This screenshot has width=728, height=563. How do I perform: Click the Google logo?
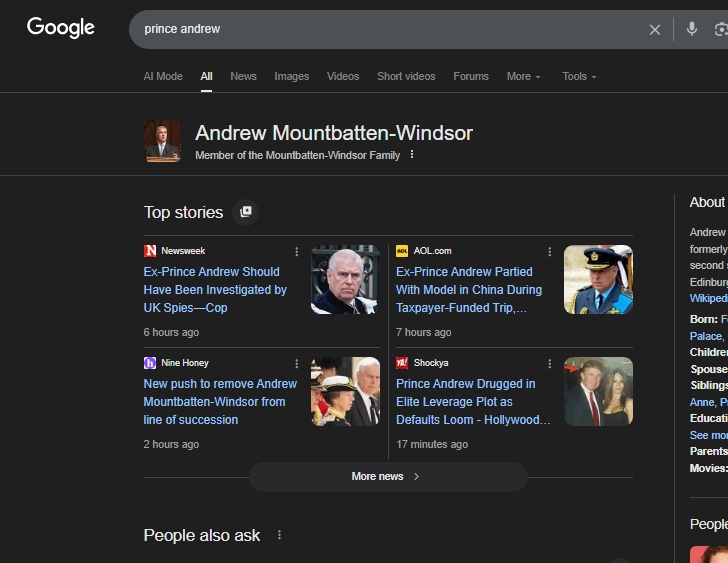[x=61, y=28]
